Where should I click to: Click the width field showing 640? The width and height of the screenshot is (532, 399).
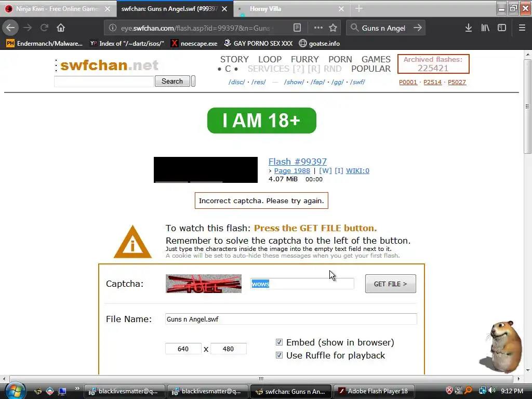pyautogui.click(x=183, y=349)
